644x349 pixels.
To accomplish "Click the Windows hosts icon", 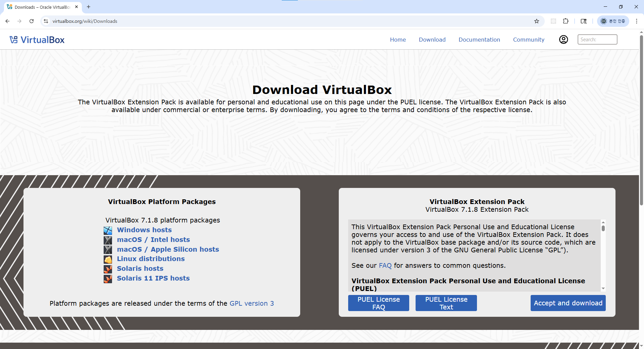I will tap(108, 231).
